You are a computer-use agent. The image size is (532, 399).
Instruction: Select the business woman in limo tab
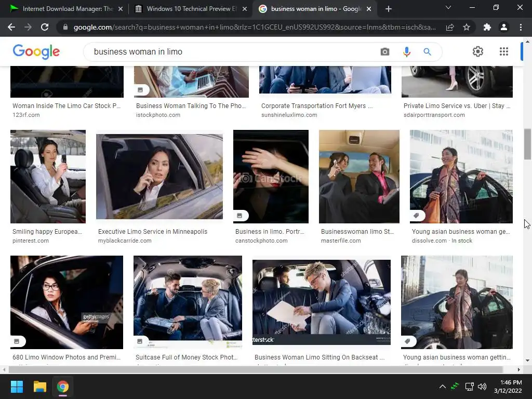pos(314,9)
